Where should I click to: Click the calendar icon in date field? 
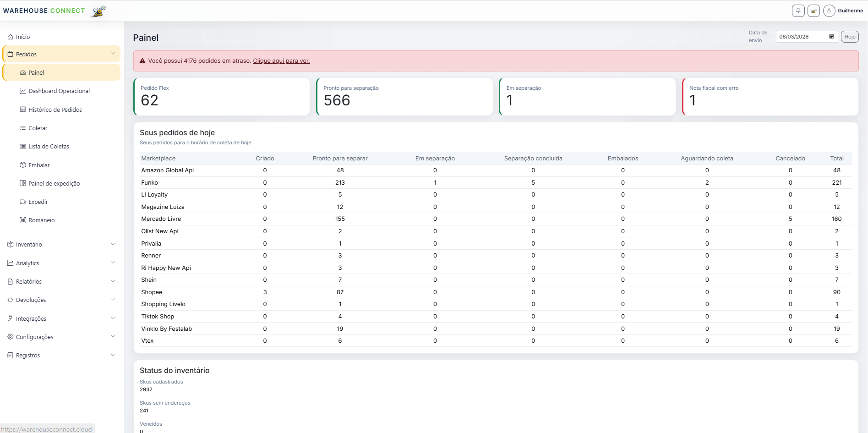pos(831,37)
